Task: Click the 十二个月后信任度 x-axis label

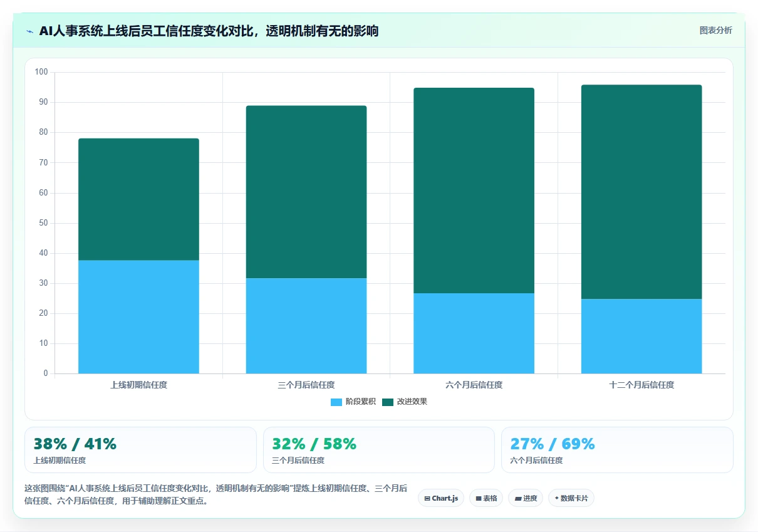Action: tap(641, 385)
